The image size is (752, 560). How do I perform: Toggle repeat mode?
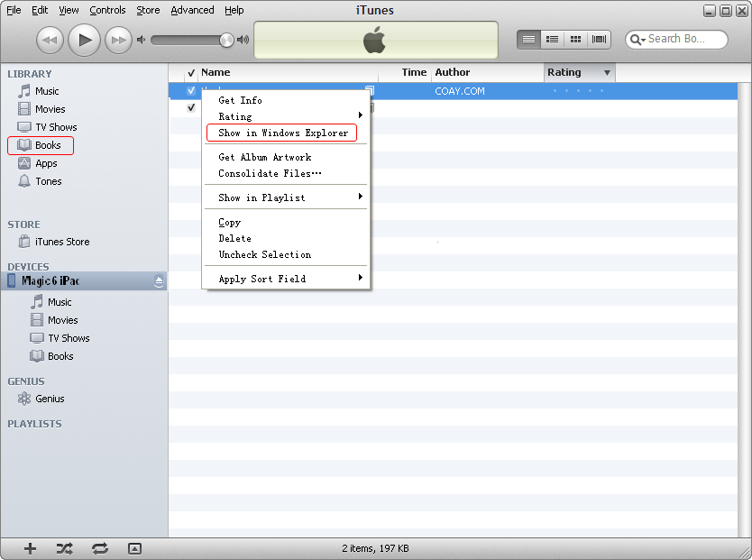100,548
